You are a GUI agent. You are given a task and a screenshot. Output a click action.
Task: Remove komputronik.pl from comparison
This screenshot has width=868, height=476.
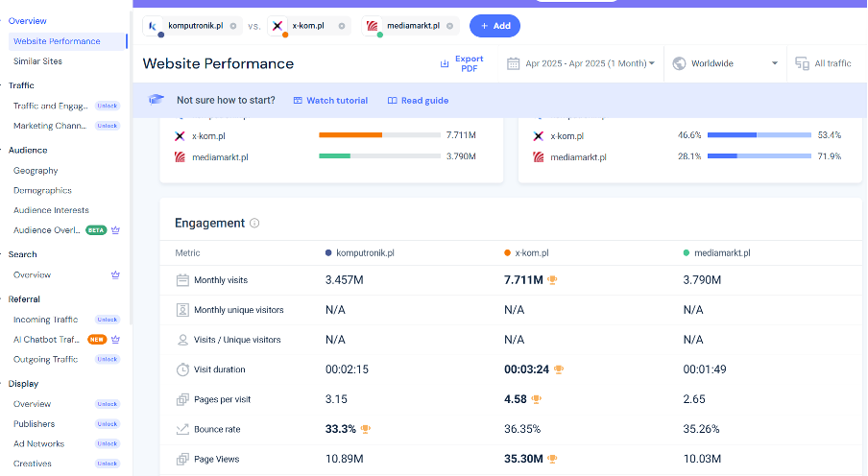tap(233, 26)
